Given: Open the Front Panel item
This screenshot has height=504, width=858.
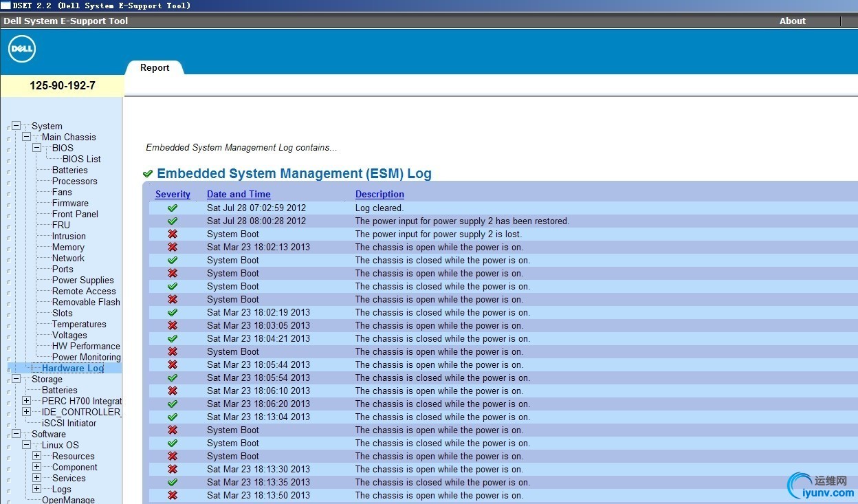Looking at the screenshot, I should [75, 214].
